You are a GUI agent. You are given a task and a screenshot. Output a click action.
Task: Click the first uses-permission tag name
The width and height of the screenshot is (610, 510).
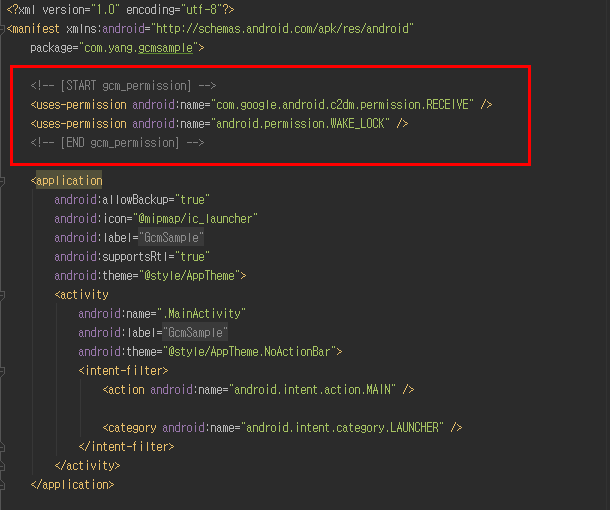(79, 105)
